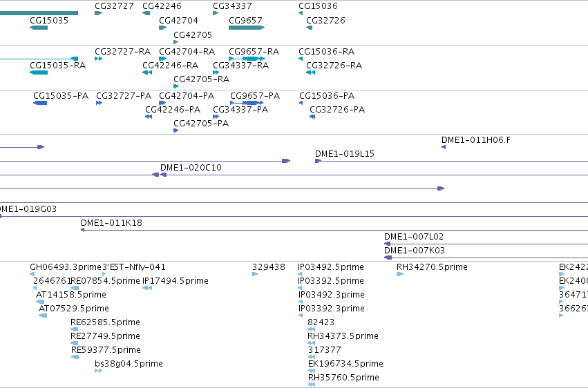Select the CG34337-PA protein label
588x388 pixels.
tap(240, 110)
